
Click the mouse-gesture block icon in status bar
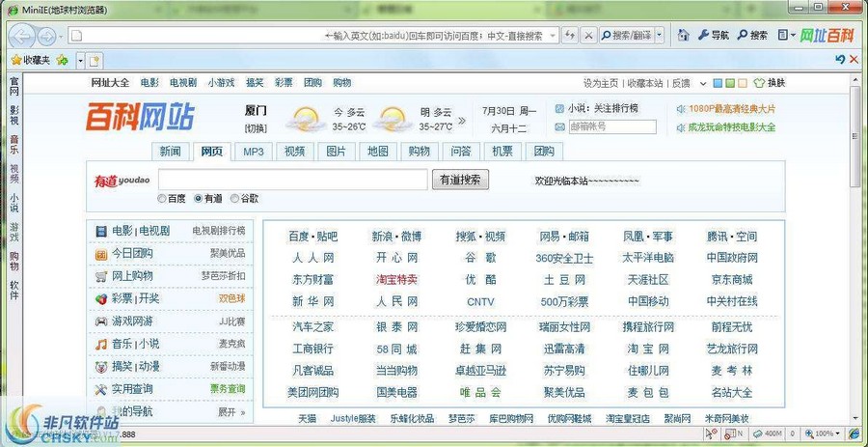click(x=713, y=433)
